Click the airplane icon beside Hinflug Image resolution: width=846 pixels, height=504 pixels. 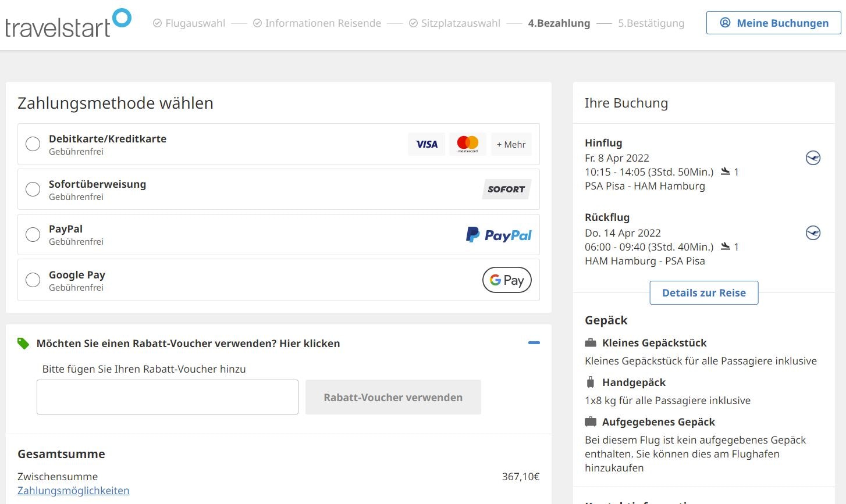pos(813,158)
